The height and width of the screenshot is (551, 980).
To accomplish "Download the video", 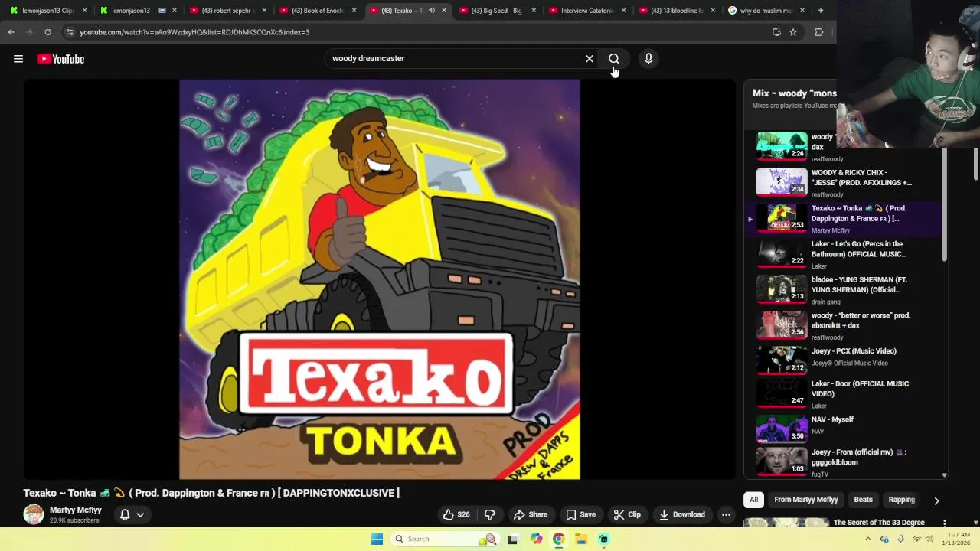I will (681, 514).
